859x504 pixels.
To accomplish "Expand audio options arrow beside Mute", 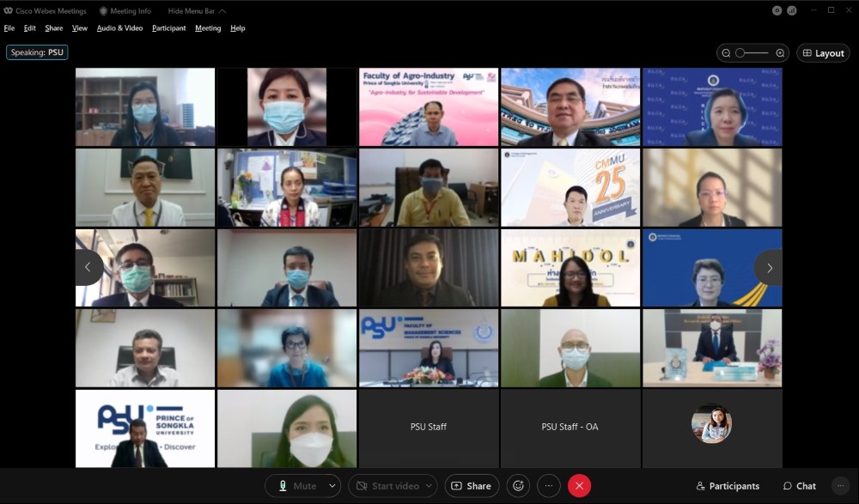I will [x=332, y=486].
